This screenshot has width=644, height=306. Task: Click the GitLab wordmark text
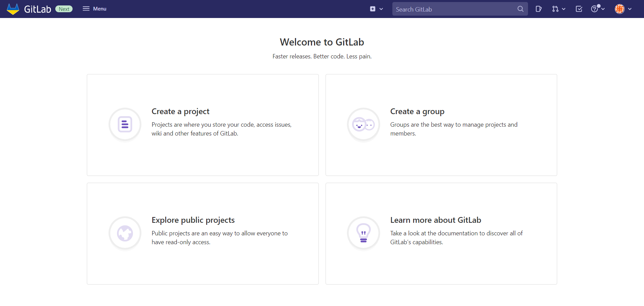pos(37,9)
